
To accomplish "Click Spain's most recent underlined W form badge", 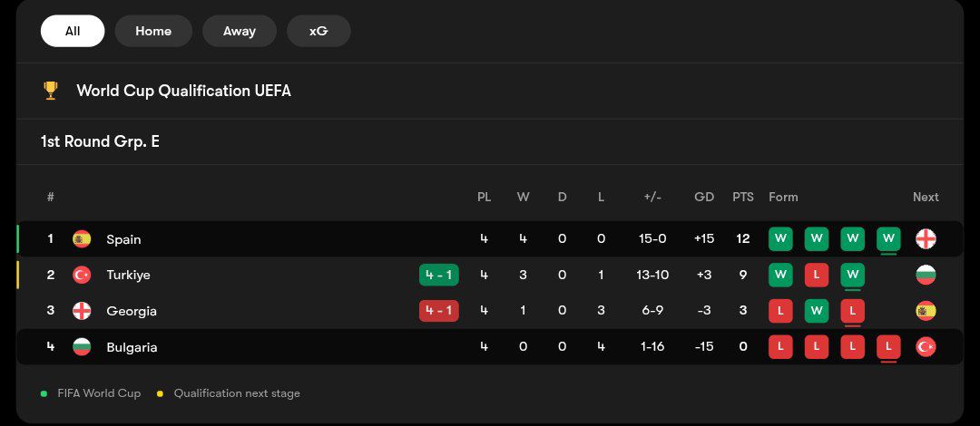I will (888, 239).
